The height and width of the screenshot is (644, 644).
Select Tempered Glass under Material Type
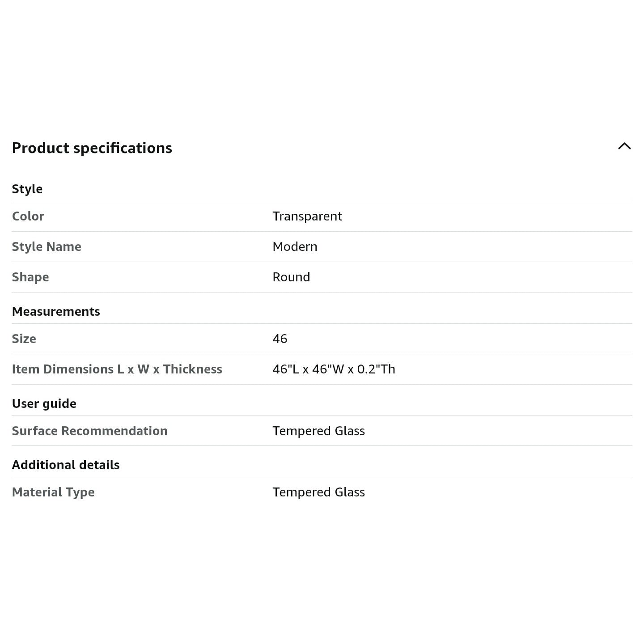click(319, 492)
